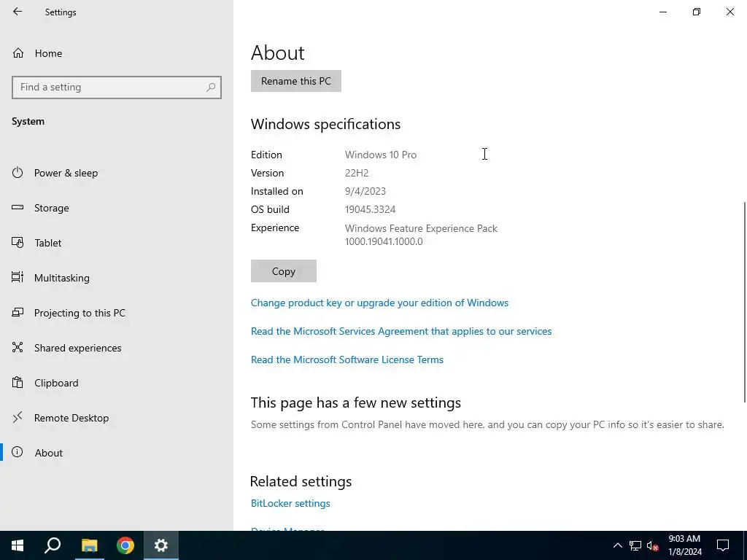The height and width of the screenshot is (560, 747).
Task: Click the Home house icon
Action: click(x=18, y=52)
